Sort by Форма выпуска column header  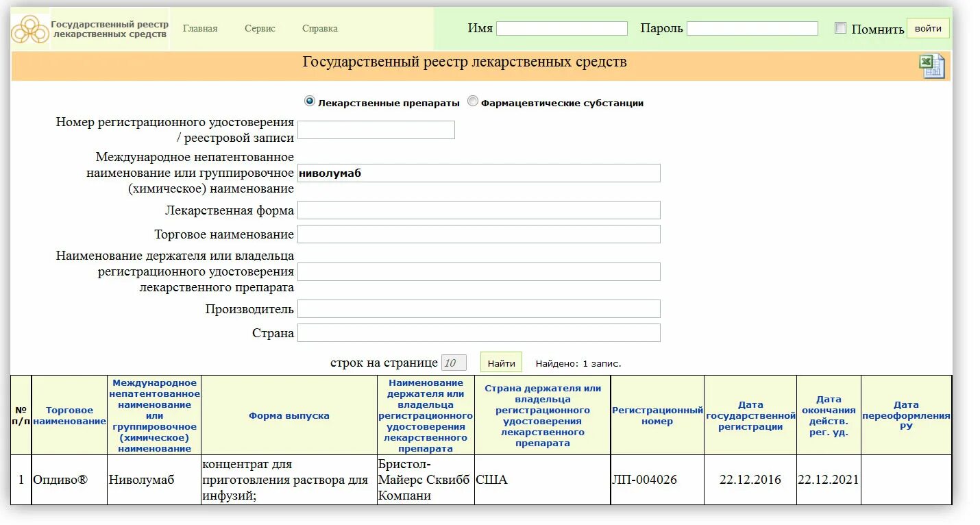289,415
